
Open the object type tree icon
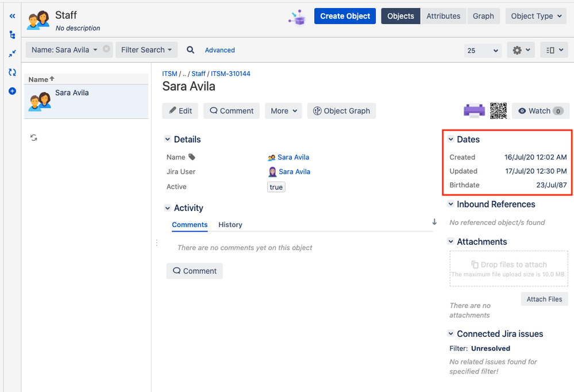pos(12,35)
